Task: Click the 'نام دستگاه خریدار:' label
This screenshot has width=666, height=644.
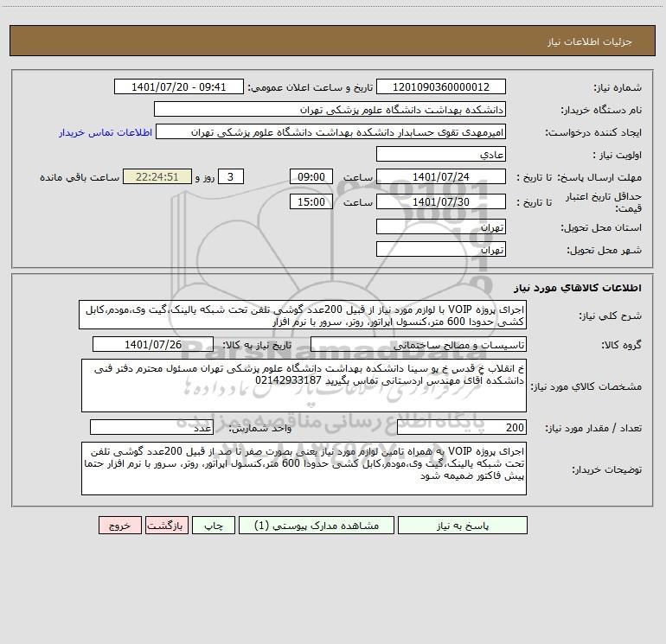Action: coord(601,110)
